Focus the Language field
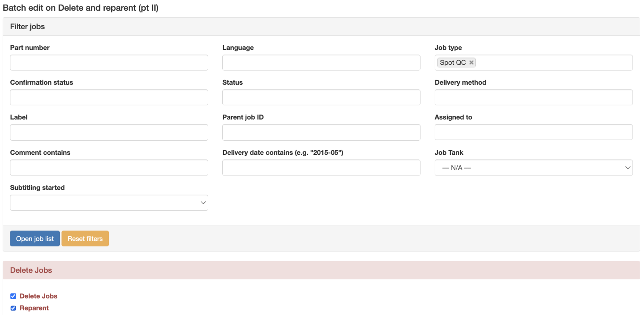The height and width of the screenshot is (315, 644). coord(321,62)
